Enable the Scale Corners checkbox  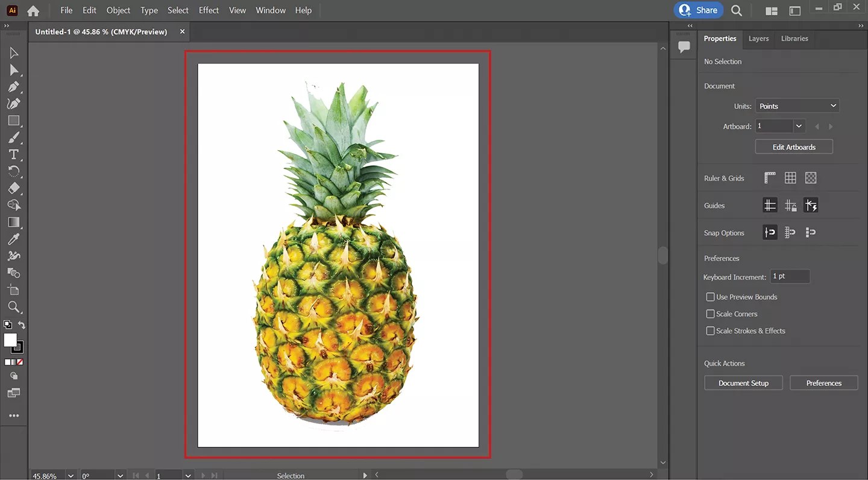[710, 314]
